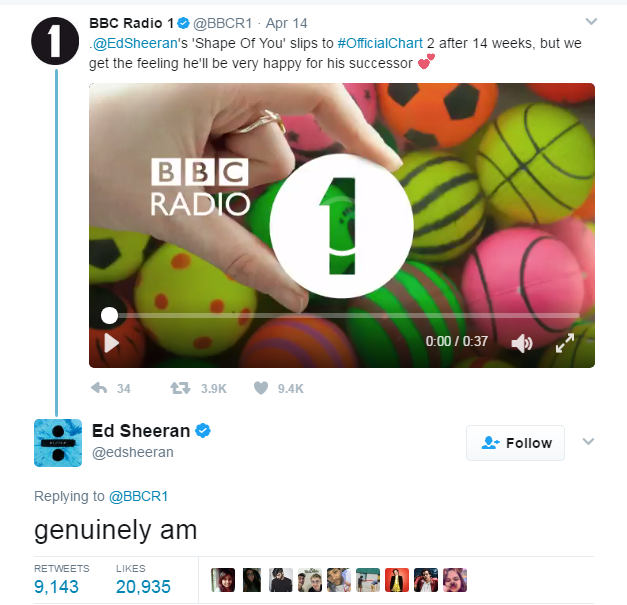The width and height of the screenshot is (627, 605).
Task: Play the BBC Radio 1 video
Action: click(x=111, y=343)
